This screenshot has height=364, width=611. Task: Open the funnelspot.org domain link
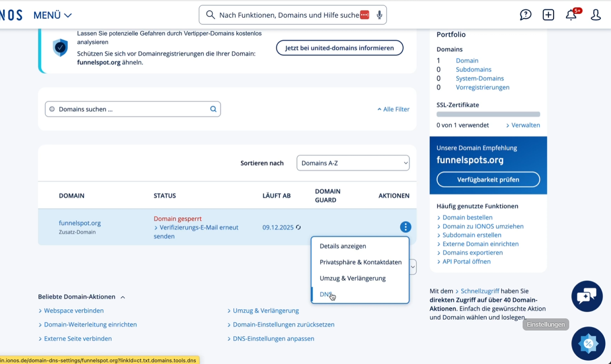coord(80,223)
